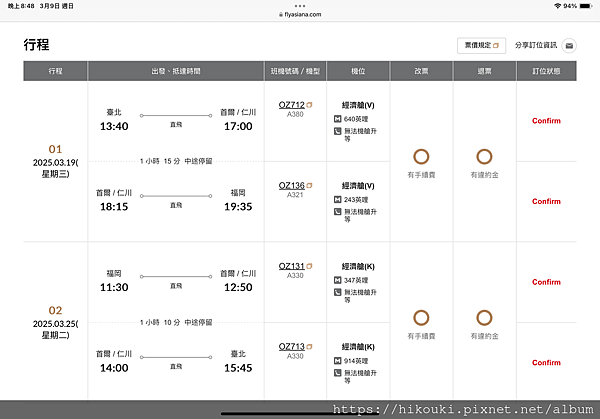The image size is (600, 419).
Task: Click the 1 小時 10 分 layover text
Action: (x=176, y=323)
